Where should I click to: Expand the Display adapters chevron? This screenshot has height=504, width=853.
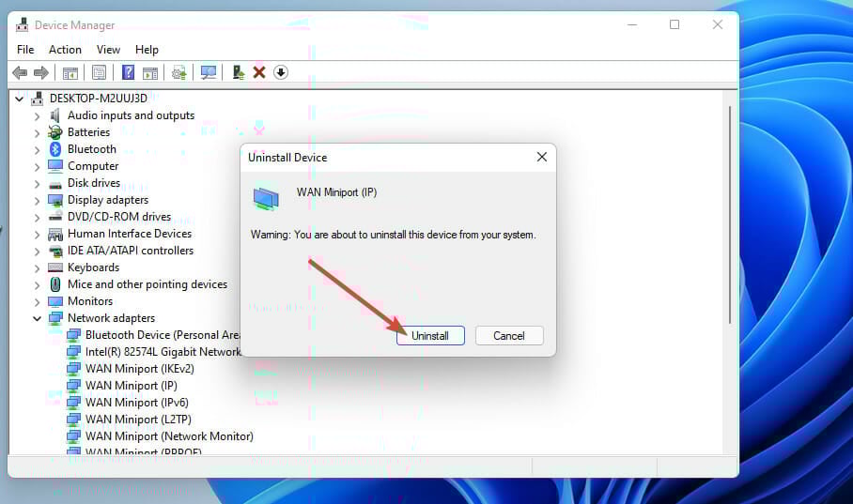point(37,201)
